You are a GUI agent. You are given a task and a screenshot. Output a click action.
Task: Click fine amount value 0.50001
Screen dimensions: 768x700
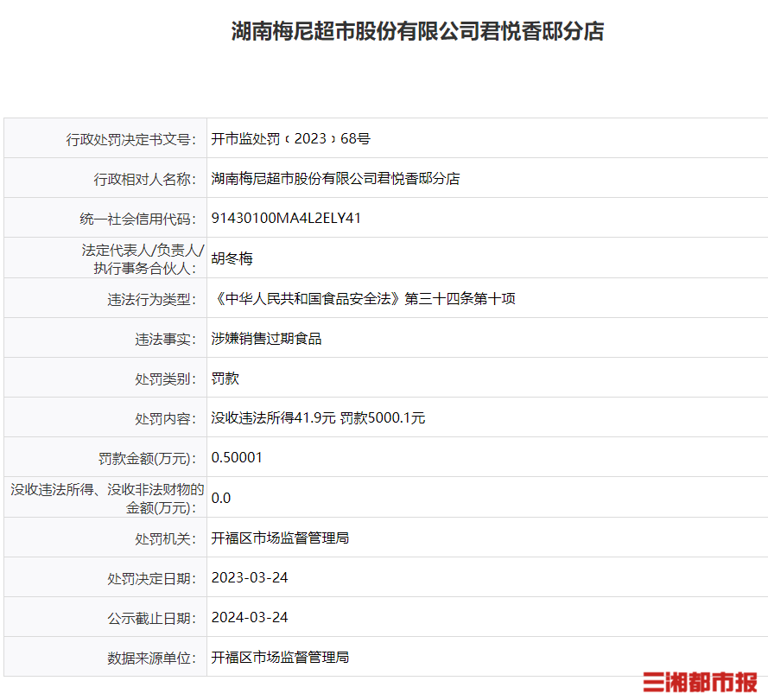(x=237, y=457)
